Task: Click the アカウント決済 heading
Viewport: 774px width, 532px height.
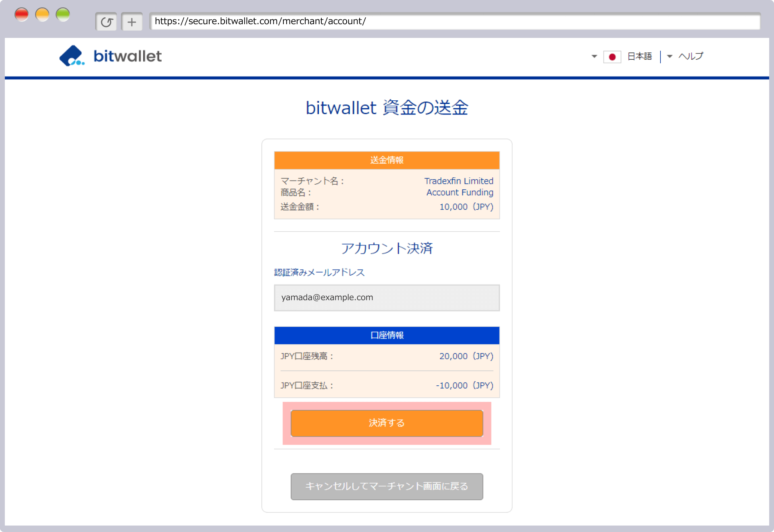Action: (387, 248)
